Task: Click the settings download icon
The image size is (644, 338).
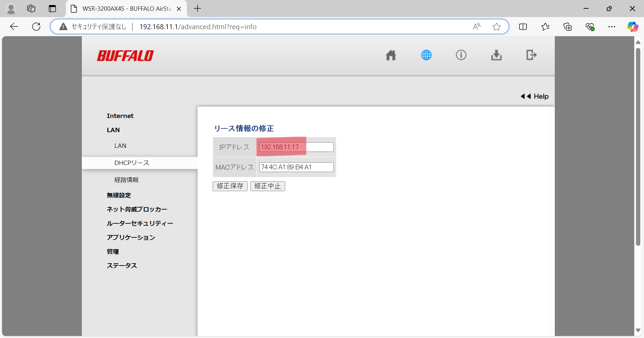Action: (x=496, y=55)
